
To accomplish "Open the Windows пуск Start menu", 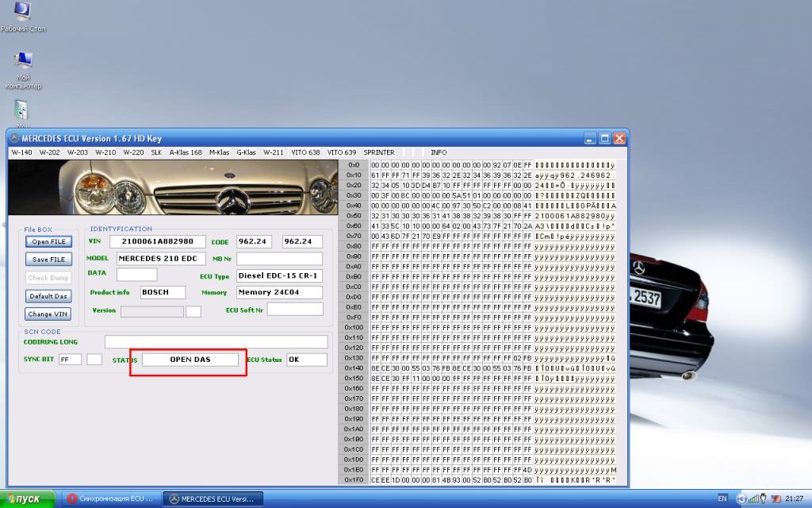I will coord(27,498).
